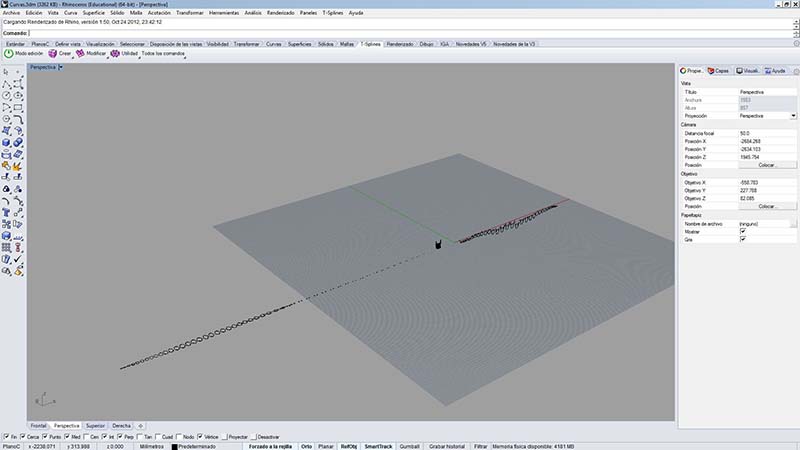800x450 pixels.
Task: Open the Ayuda panel tab
Action: [775, 71]
